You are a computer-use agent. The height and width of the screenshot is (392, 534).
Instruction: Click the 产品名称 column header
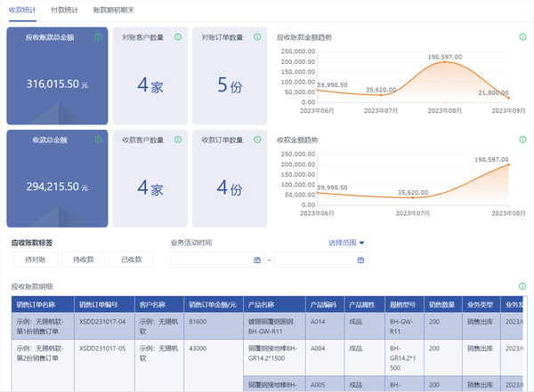tap(274, 305)
